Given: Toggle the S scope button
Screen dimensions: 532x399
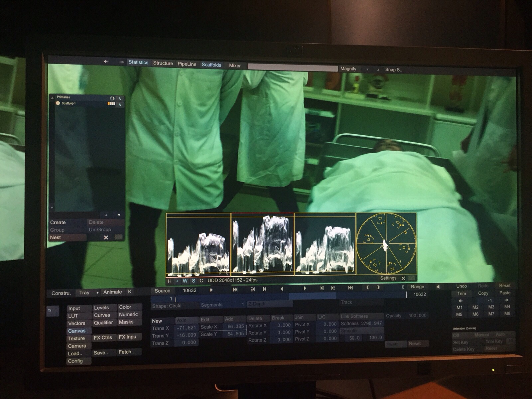Looking at the screenshot, I should (x=194, y=281).
